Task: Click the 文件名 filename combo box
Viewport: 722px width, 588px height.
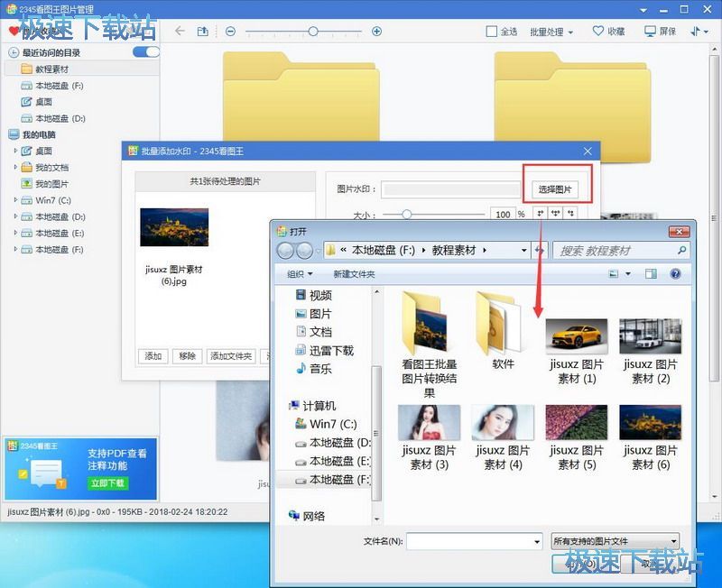Action: [475, 541]
